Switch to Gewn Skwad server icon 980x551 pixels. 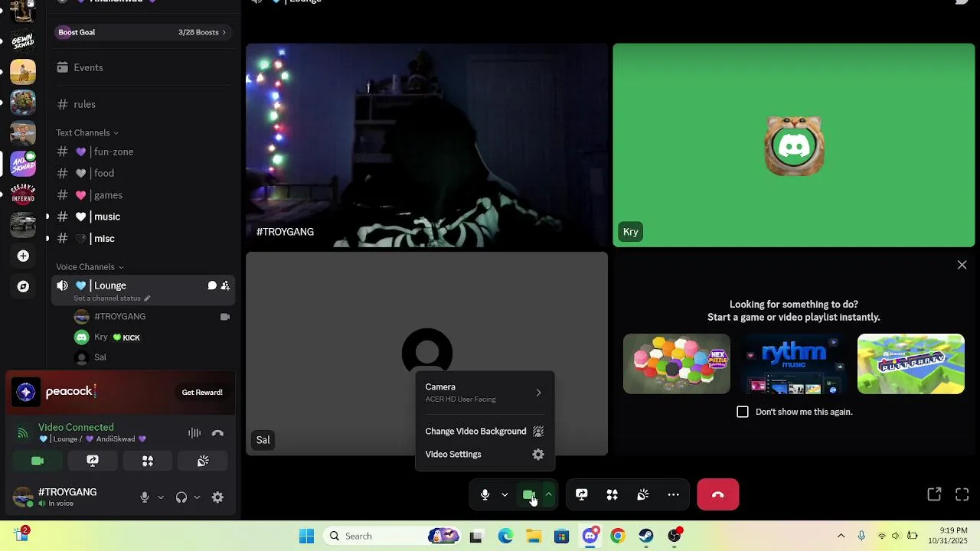click(x=23, y=41)
